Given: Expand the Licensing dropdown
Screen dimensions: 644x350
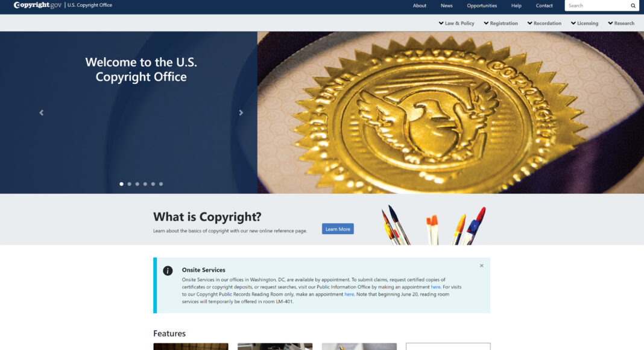Looking at the screenshot, I should coord(584,23).
